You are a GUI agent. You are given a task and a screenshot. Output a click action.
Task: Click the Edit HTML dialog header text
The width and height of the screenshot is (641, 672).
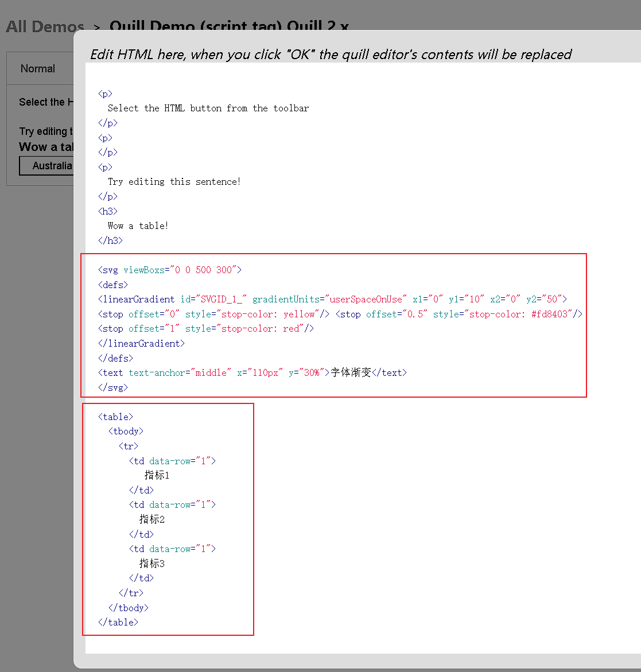pyautogui.click(x=331, y=55)
